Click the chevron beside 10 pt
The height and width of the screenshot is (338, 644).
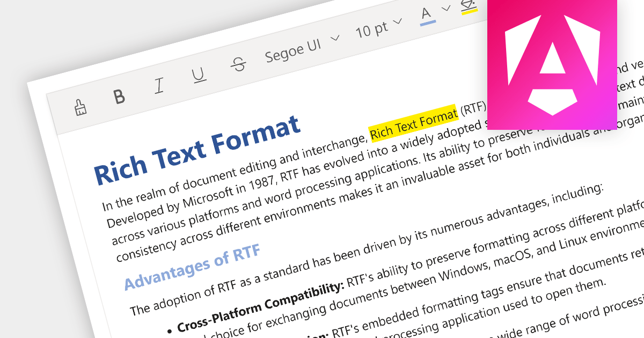click(398, 21)
